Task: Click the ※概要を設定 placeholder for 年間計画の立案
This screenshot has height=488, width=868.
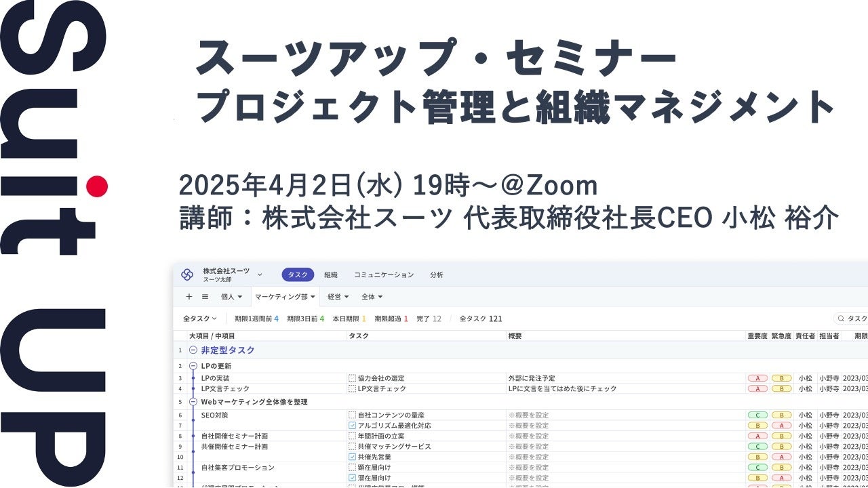Action: coord(528,436)
